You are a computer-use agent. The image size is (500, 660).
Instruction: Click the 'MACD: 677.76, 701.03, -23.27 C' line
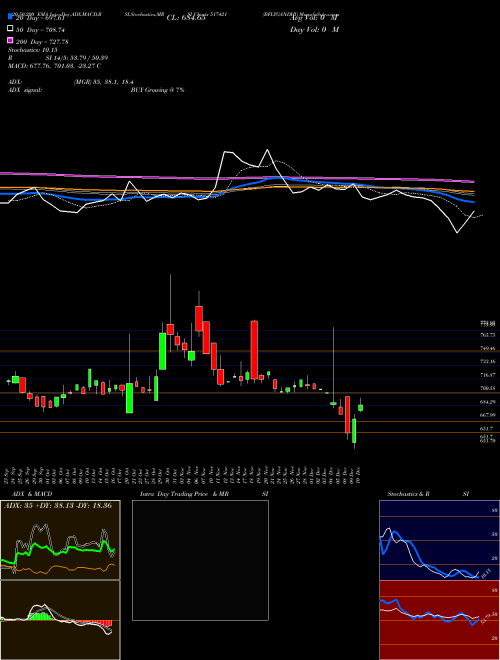54,66
